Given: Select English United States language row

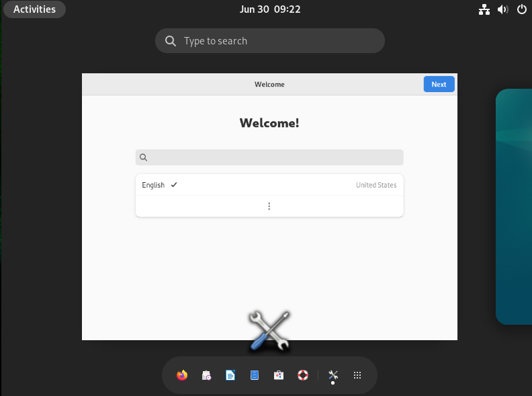Looking at the screenshot, I should (x=269, y=185).
